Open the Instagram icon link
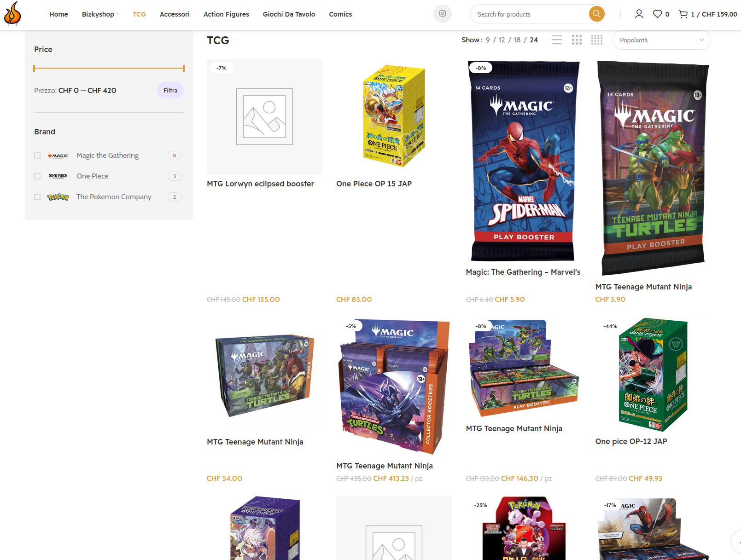 442,14
